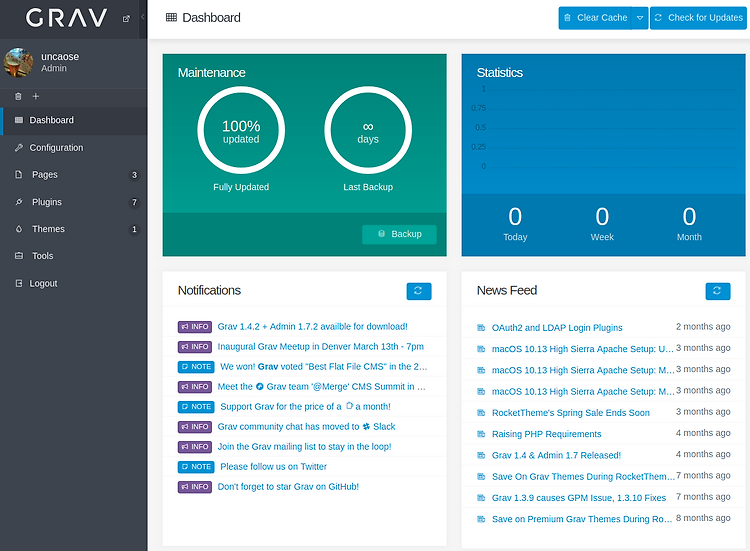750x551 pixels.
Task: Click the '8 months ago' timestamp
Action: [703, 518]
